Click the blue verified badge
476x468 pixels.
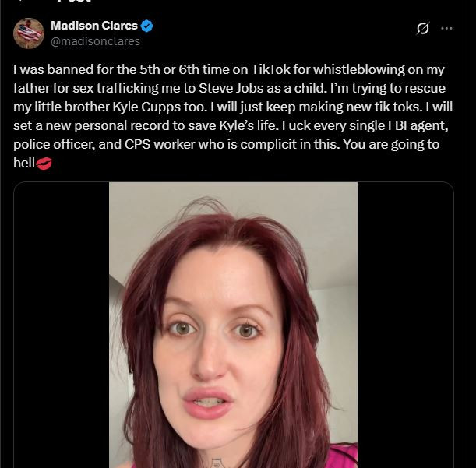(147, 26)
